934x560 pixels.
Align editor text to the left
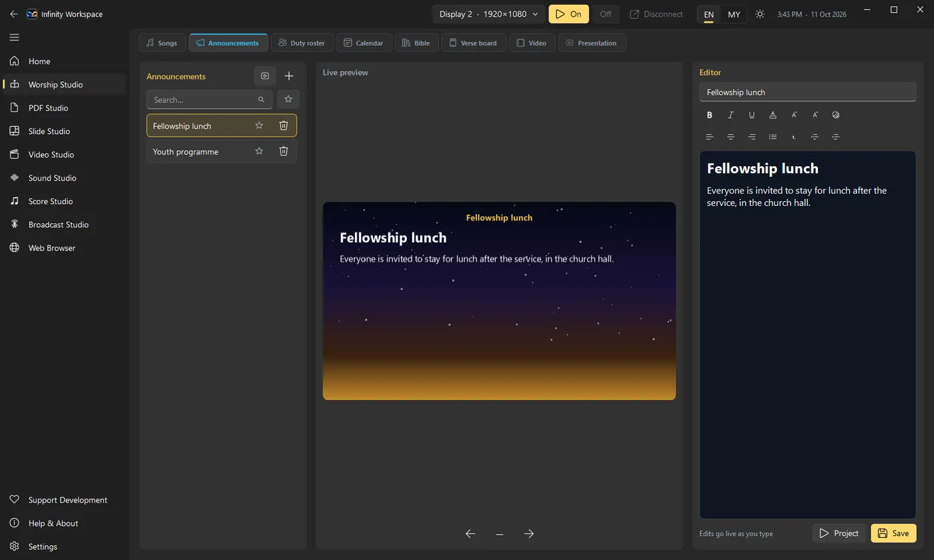point(710,137)
